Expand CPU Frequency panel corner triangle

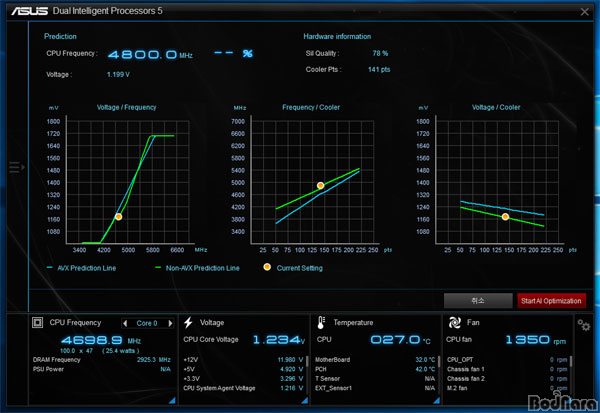(x=172, y=400)
